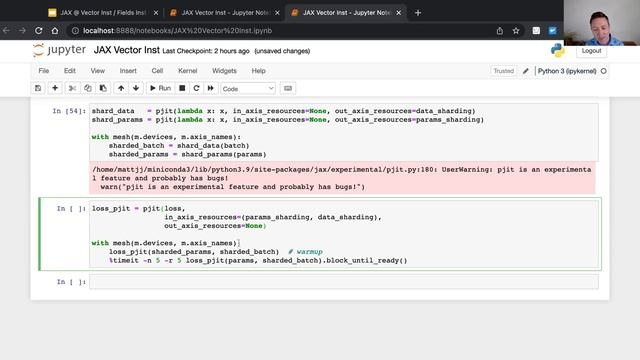This screenshot has width=640, height=360.
Task: Click the white extension icon in browser toolbar
Action: (536, 31)
